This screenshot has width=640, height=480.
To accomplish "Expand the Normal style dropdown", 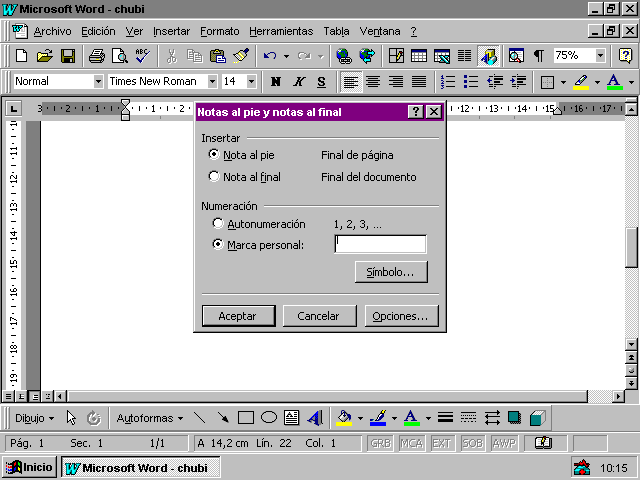I will coord(98,82).
